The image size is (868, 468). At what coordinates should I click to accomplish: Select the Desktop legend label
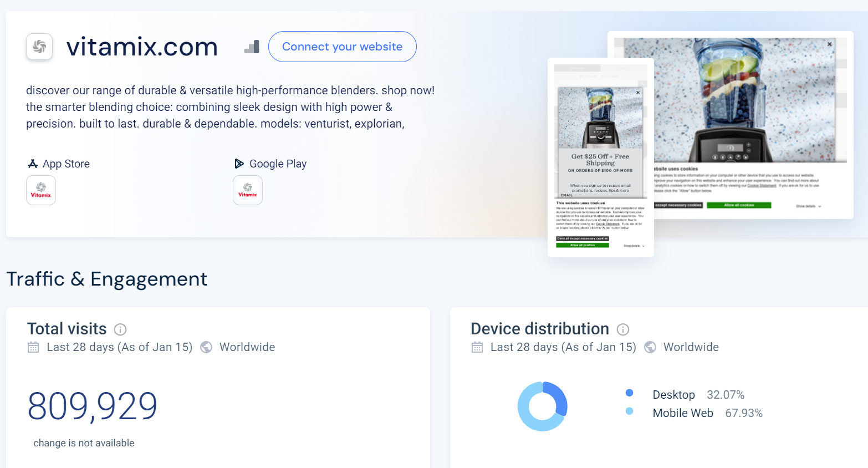pos(673,395)
